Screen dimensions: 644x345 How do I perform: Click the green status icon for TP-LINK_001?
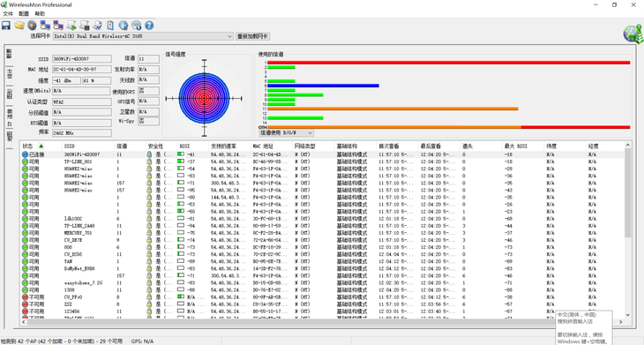point(25,161)
